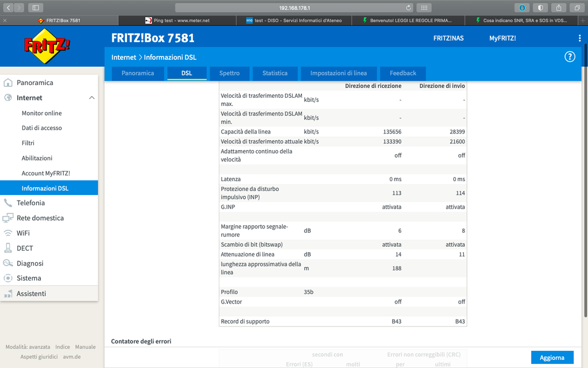Open the Indice footer link
This screenshot has height=368, width=588.
click(63, 347)
